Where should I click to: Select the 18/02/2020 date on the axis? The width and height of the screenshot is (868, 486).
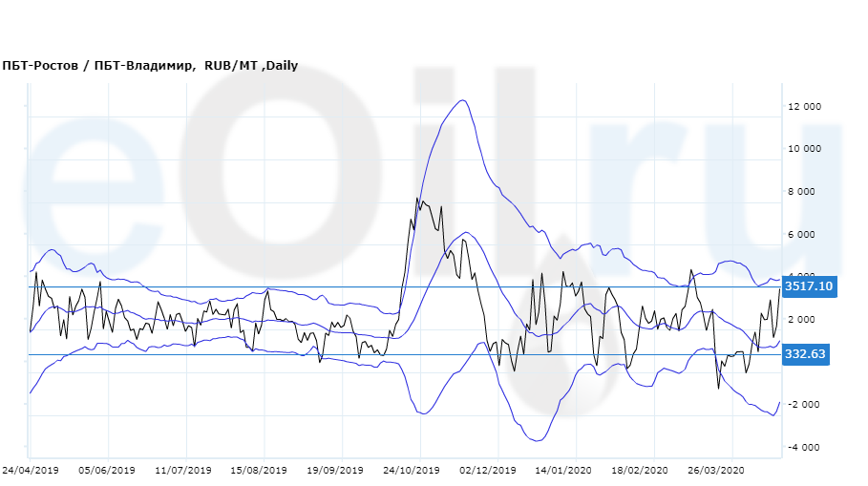pyautogui.click(x=640, y=471)
